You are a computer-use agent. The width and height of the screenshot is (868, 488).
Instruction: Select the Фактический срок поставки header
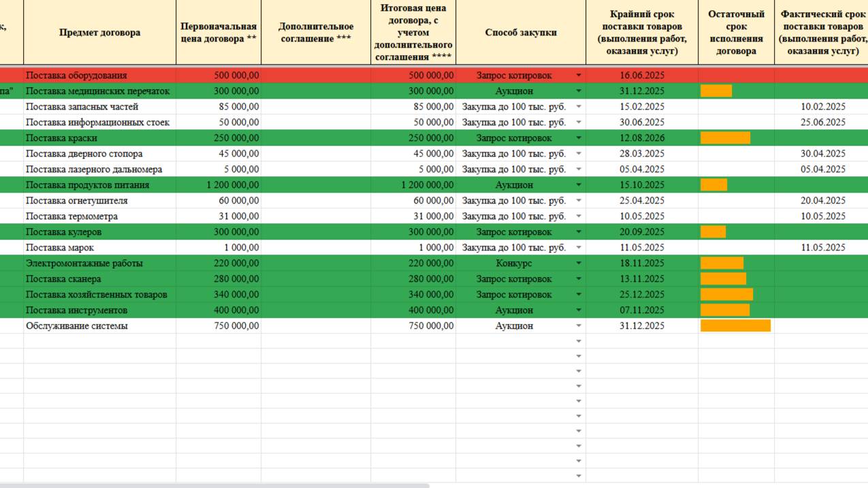(x=822, y=33)
